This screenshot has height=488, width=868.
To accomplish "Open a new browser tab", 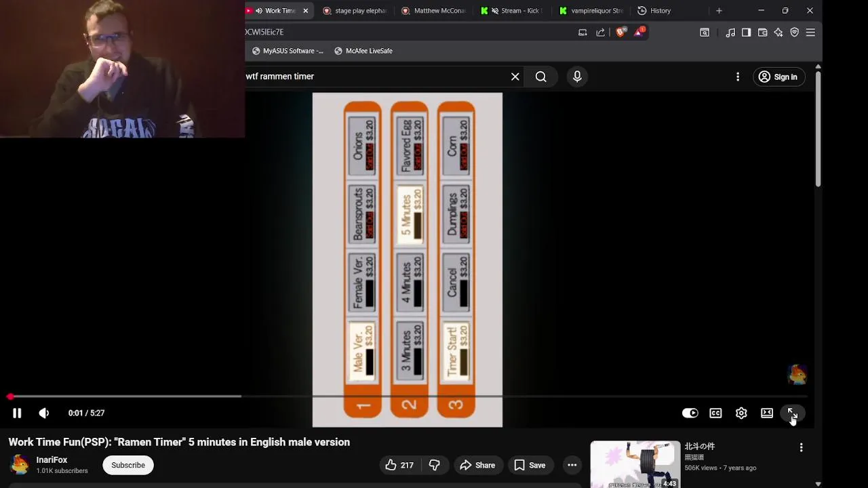I will pos(719,11).
